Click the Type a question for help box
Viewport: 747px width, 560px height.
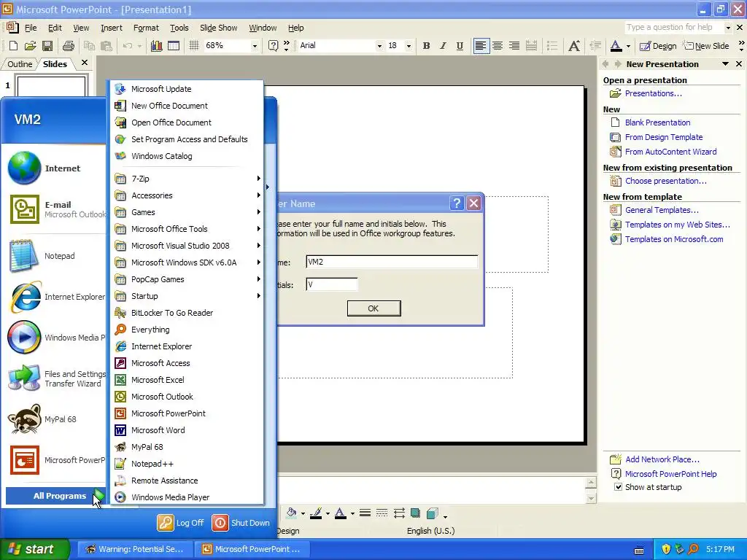[673, 27]
